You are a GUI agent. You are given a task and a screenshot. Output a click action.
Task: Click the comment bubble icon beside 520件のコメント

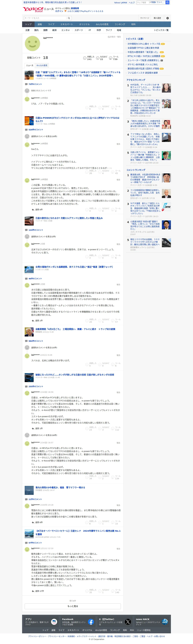click(x=26, y=130)
